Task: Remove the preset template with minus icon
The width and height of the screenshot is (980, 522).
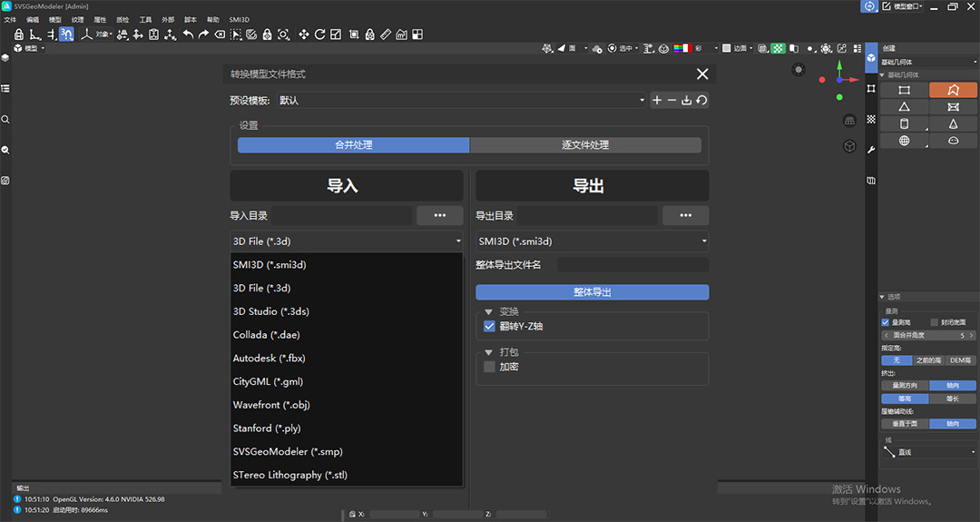Action: (671, 100)
